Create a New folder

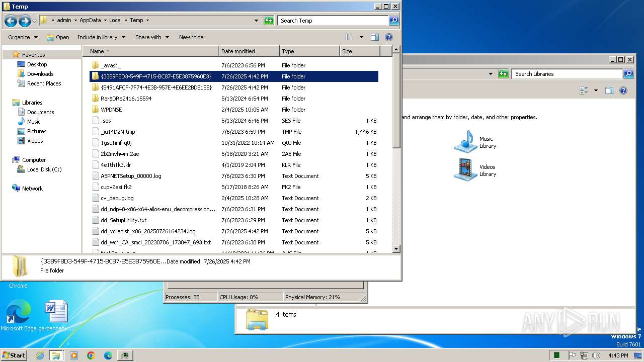[x=192, y=37]
